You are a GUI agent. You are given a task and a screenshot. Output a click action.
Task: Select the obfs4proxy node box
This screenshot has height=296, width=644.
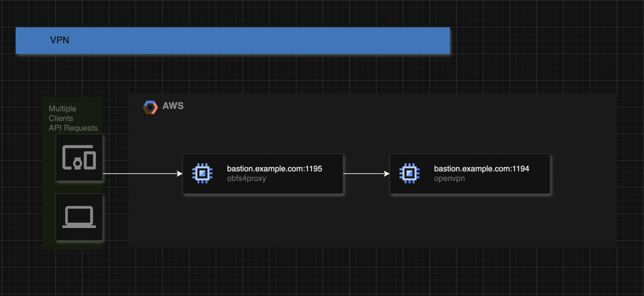(263, 173)
